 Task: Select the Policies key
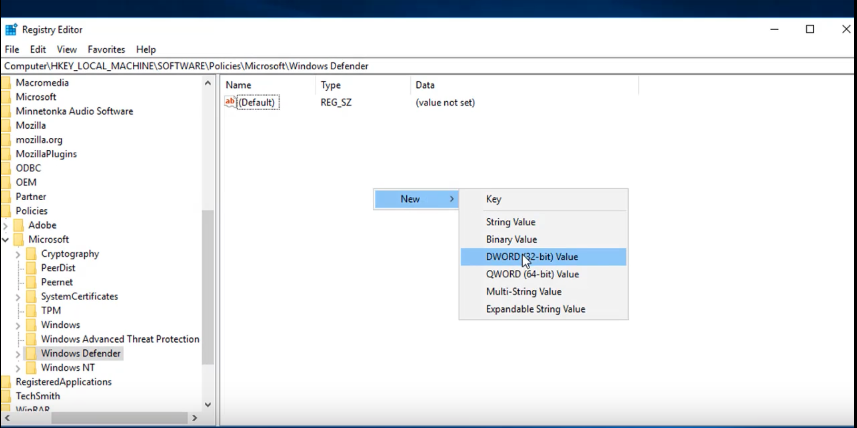click(x=31, y=211)
